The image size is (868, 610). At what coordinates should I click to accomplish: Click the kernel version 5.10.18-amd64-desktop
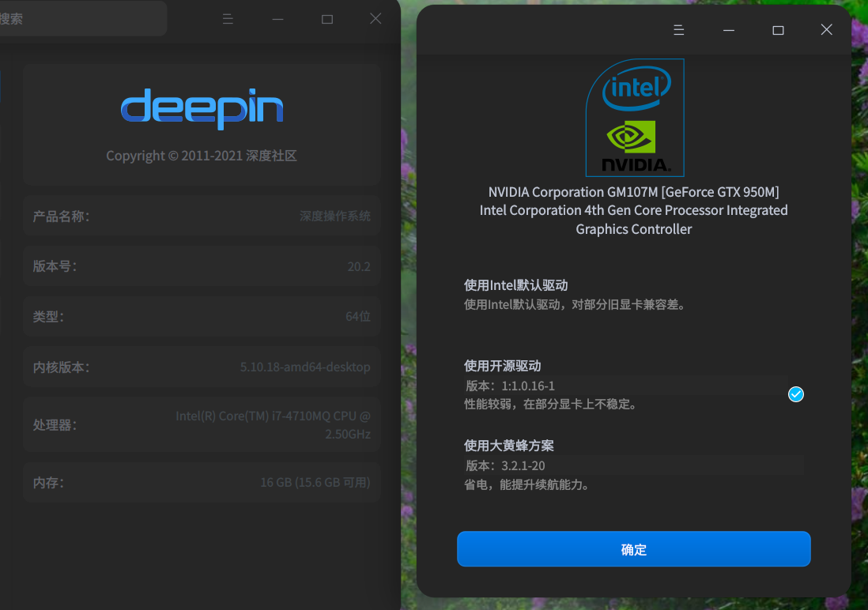pos(305,367)
